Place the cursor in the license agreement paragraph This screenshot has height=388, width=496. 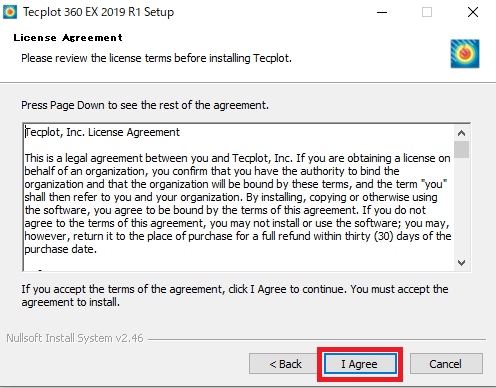coord(238,203)
